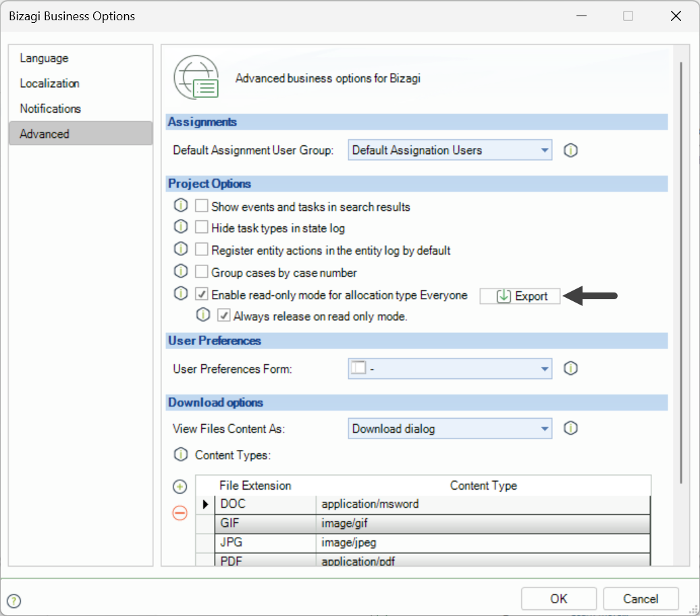Click Cancel to discard changes

click(641, 598)
